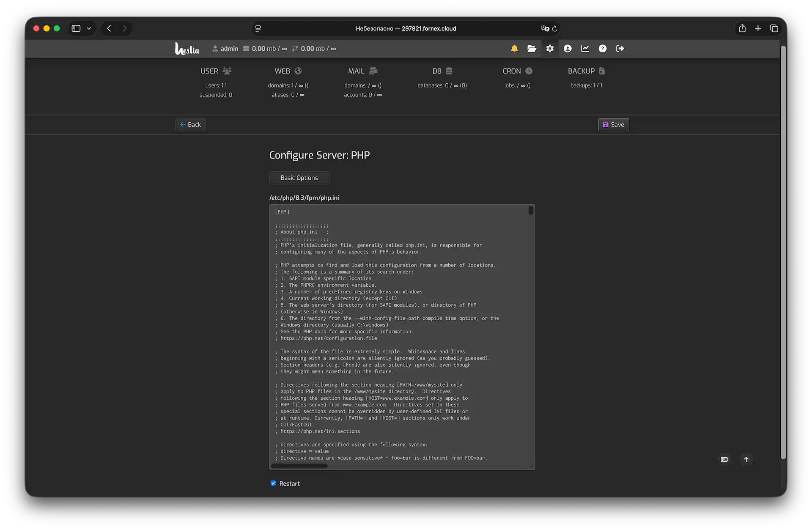This screenshot has width=812, height=530.
Task: Click the 'backups: 1 / 1' text
Action: 586,85
